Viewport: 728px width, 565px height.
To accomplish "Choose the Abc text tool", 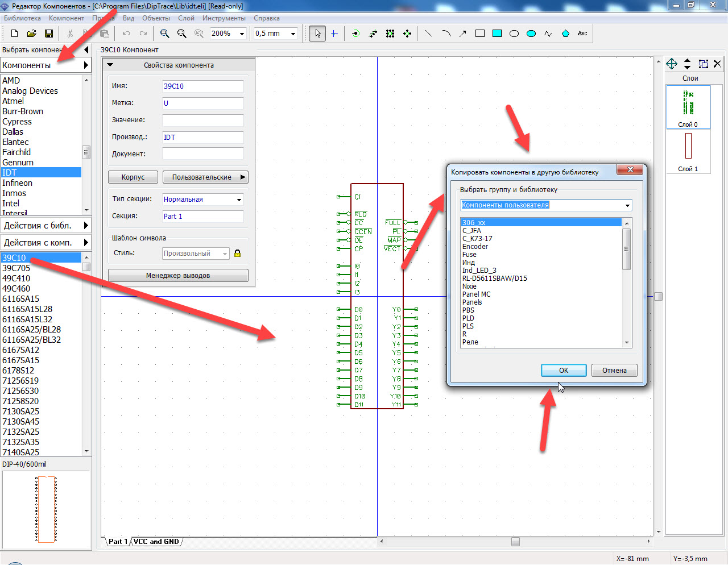I will 582,34.
